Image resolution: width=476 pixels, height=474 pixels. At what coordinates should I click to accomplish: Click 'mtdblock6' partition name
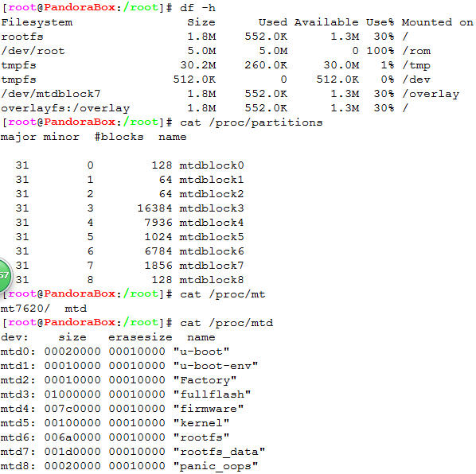click(212, 251)
